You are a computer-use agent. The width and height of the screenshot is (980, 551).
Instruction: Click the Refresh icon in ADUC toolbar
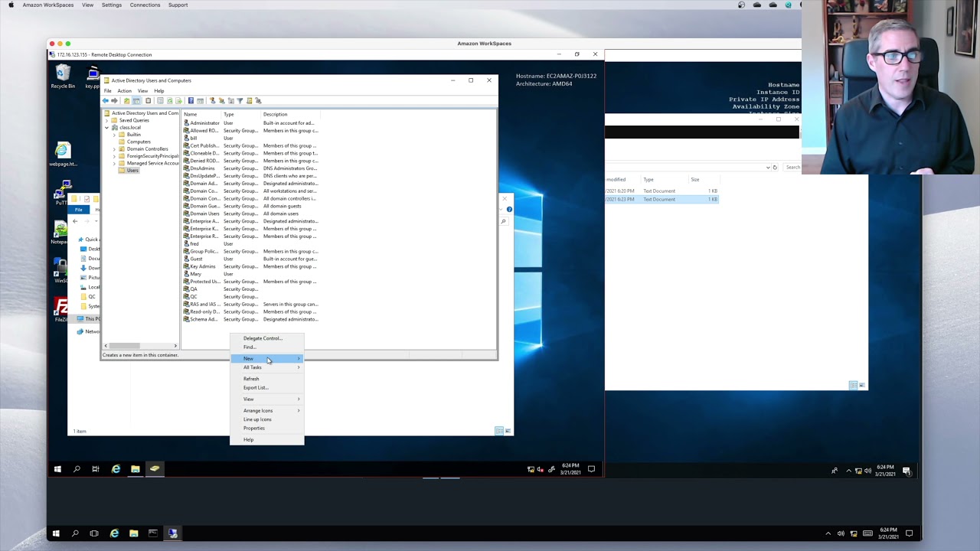[169, 101]
